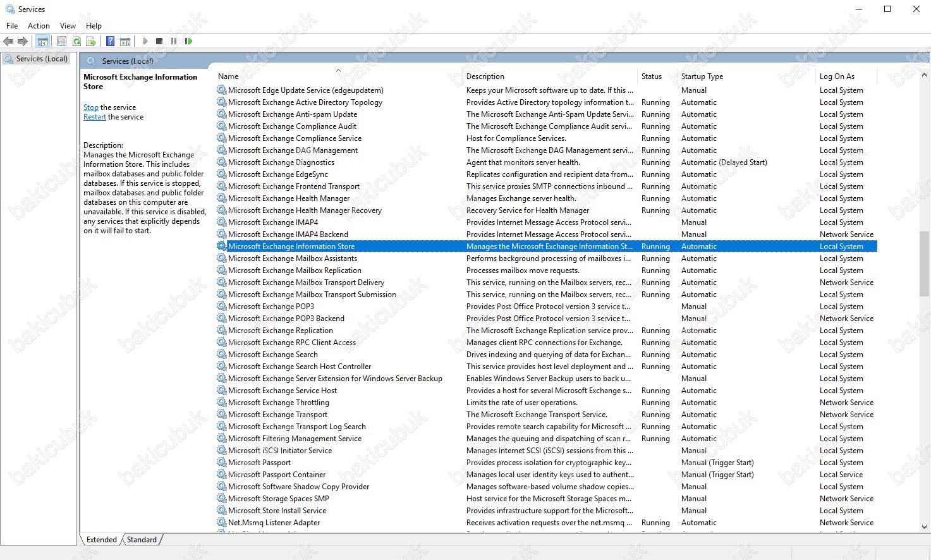Click the gear icon of Microsoft Exchange POP3
This screenshot has height=560, width=931.
point(222,307)
